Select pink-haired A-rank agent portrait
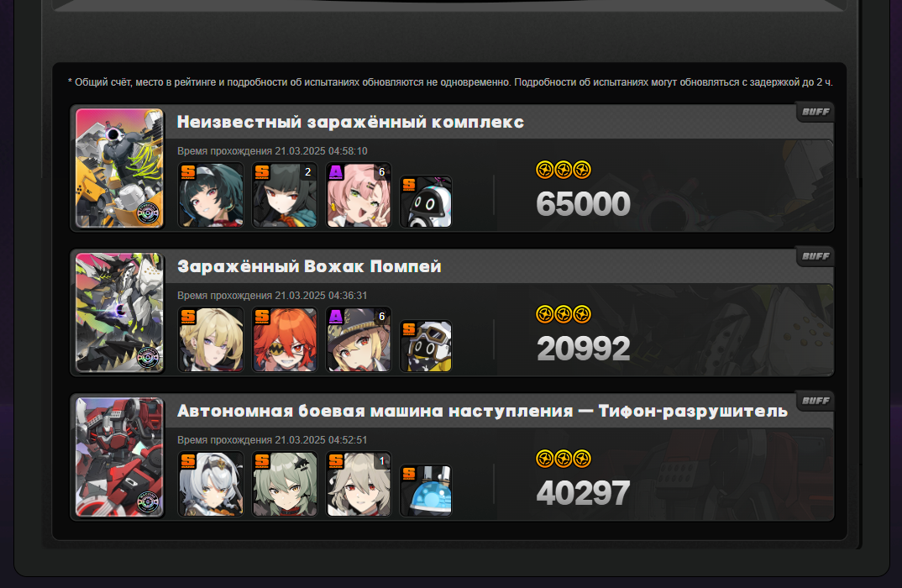 pyautogui.click(x=359, y=195)
